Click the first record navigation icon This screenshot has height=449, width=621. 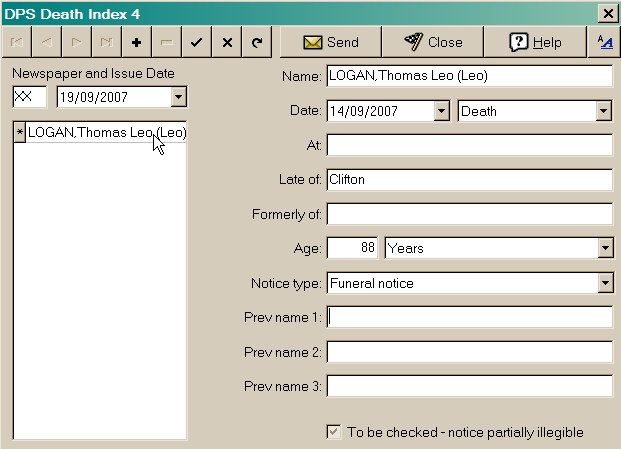point(16,42)
